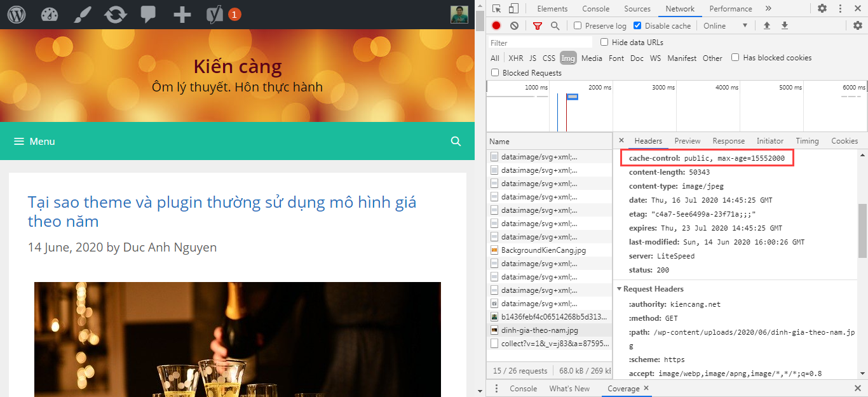Switch to the Console tab
Image resolution: width=868 pixels, height=397 pixels.
click(x=595, y=8)
